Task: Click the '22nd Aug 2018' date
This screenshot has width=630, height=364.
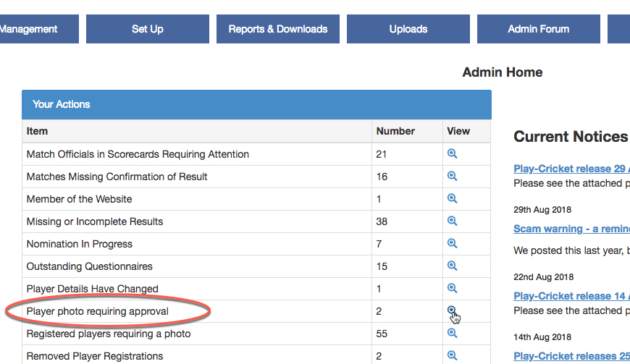Action: coord(544,277)
